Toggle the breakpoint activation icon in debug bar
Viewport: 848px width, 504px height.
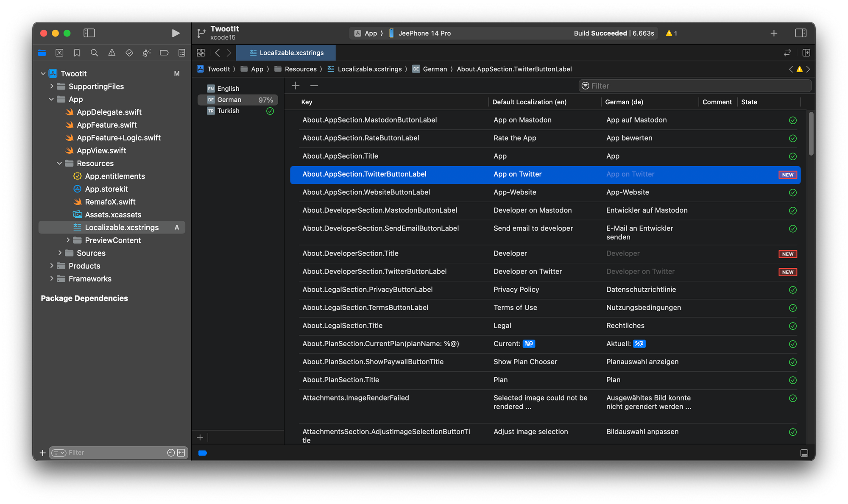tap(203, 453)
